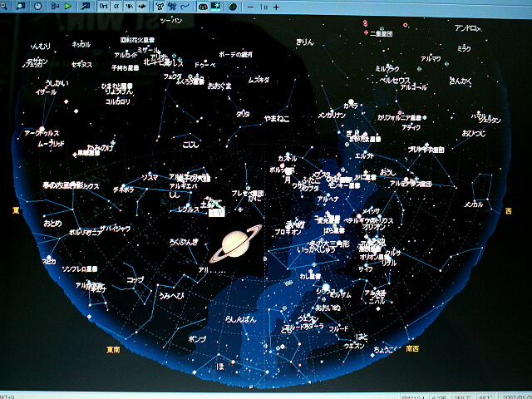Select the デネボラ star label

(x=124, y=190)
